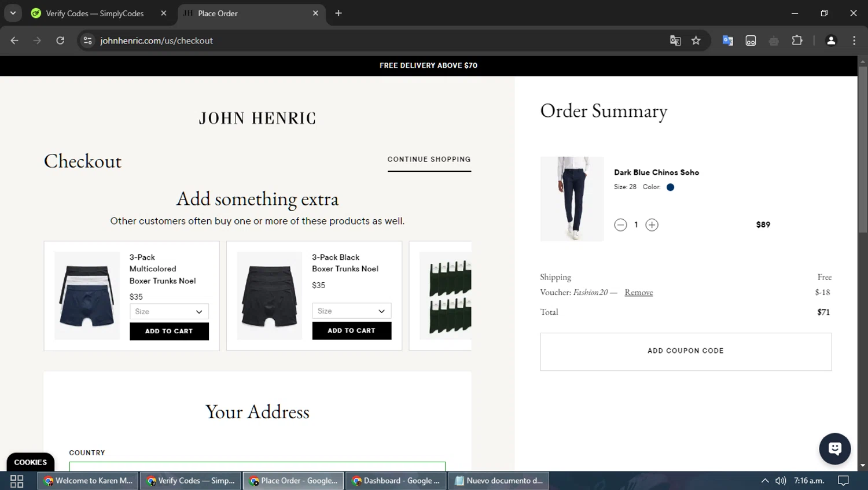Viewport: 868px width, 490px height.
Task: Open the Chrome three-dot menu
Action: pyautogui.click(x=854, y=40)
